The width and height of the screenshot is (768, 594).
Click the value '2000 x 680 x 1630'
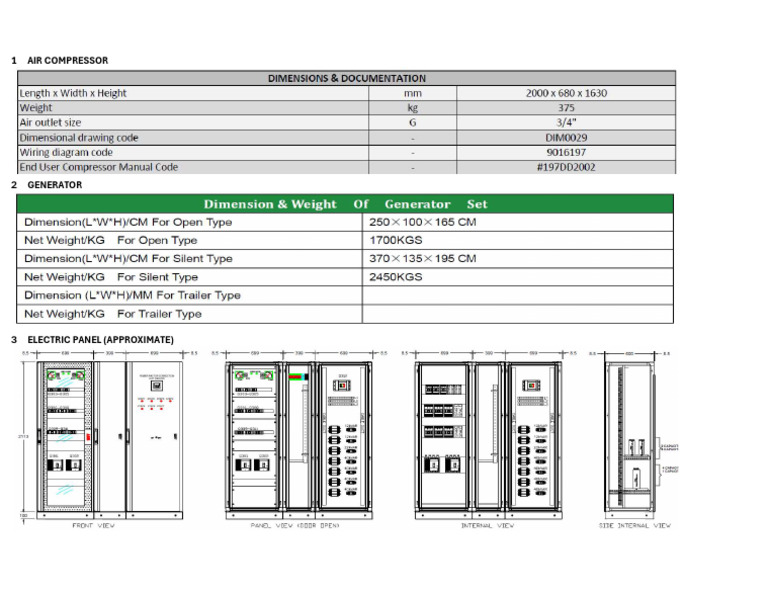[566, 93]
